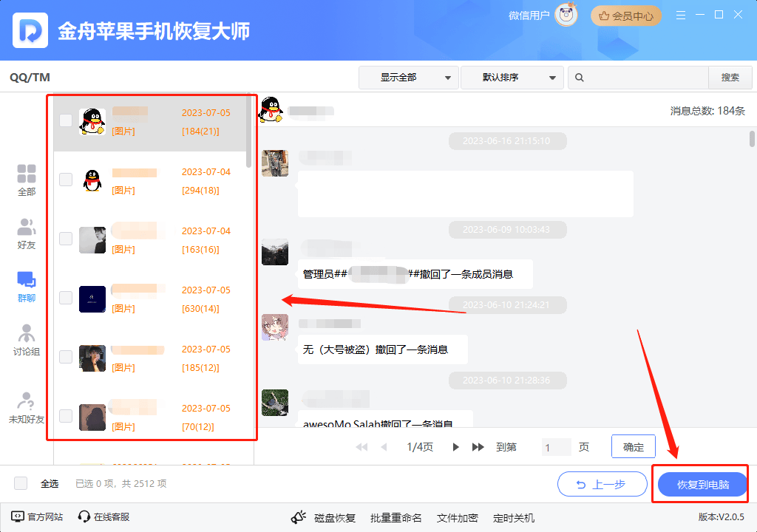Open the 显示全部 filter dropdown
The height and width of the screenshot is (532, 757).
408,77
